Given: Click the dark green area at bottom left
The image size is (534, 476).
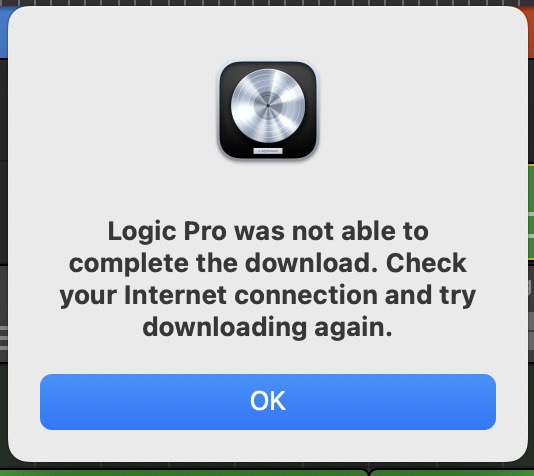Looking at the screenshot, I should 3,414.
